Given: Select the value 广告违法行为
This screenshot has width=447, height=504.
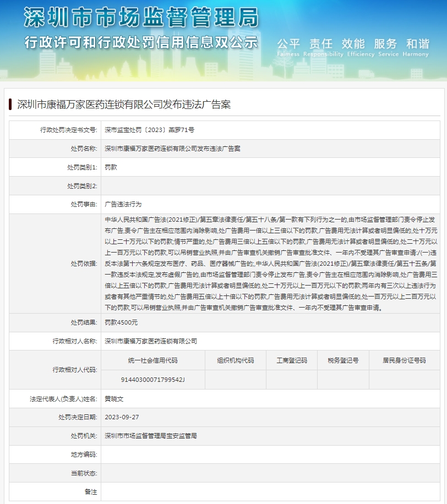Looking at the screenshot, I should 123,205.
